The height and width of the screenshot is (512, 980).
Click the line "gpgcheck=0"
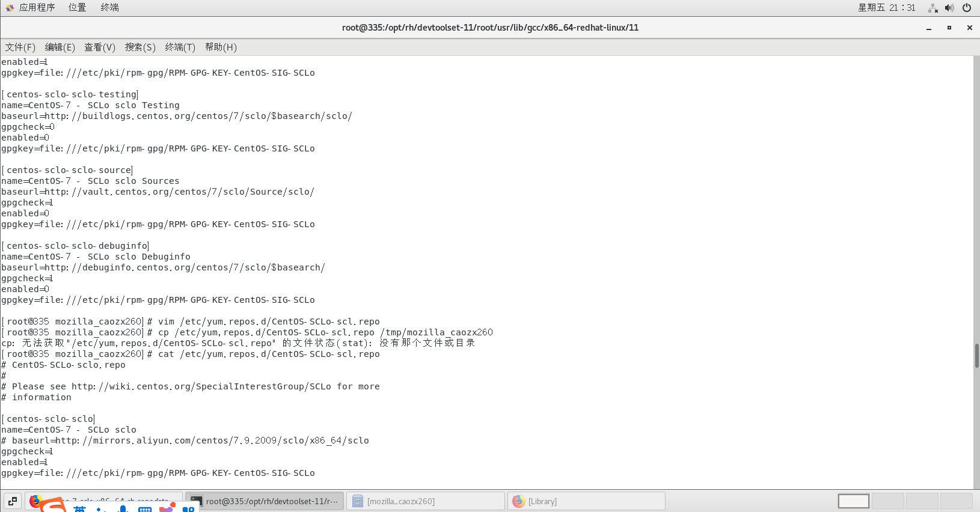coord(28,127)
